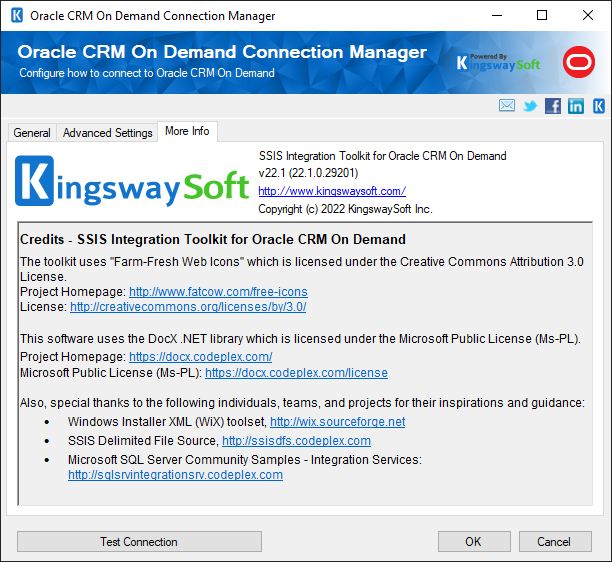Click the Powered By KingswaySoft banner logo

(x=498, y=62)
